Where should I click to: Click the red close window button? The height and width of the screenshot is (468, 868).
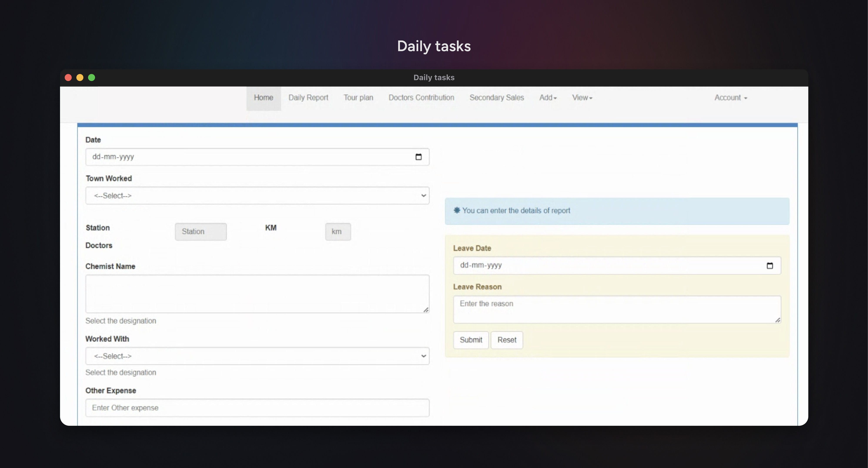pyautogui.click(x=68, y=77)
